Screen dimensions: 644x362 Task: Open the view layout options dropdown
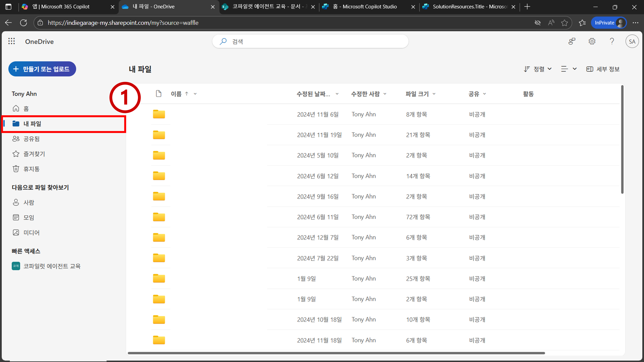(x=568, y=69)
